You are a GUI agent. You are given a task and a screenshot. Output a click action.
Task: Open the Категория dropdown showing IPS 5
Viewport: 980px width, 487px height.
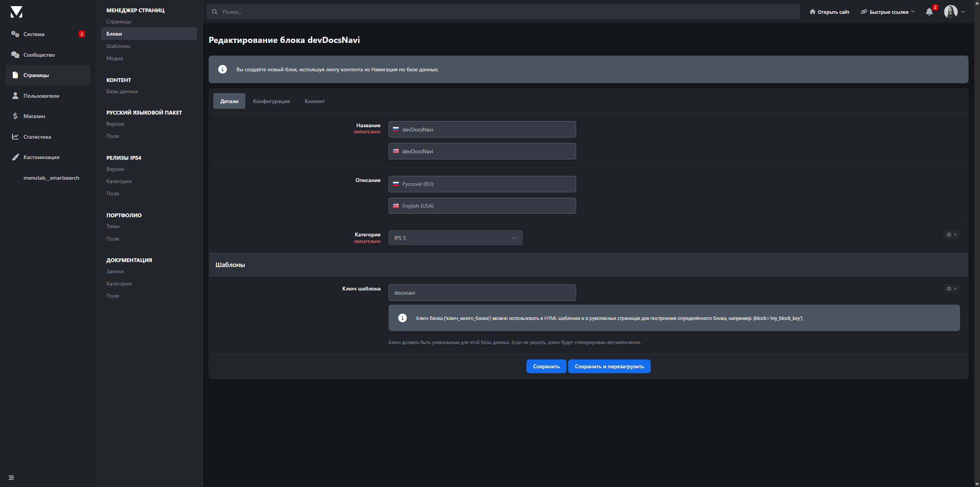pyautogui.click(x=455, y=238)
